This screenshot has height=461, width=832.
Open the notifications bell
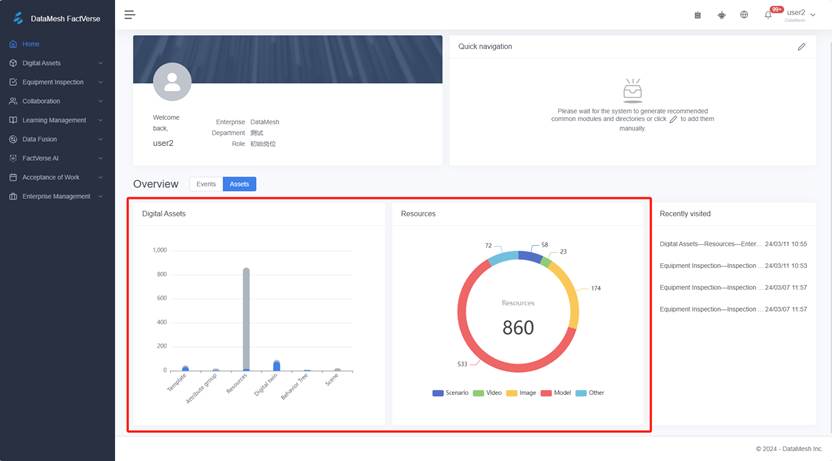click(768, 15)
